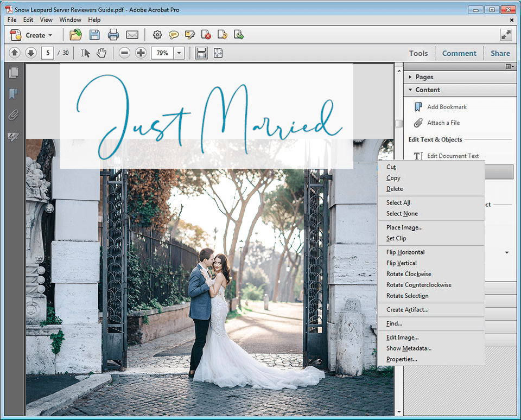Open the Bookmarks panel icon
Viewport: 521px width, 420px height.
14,93
